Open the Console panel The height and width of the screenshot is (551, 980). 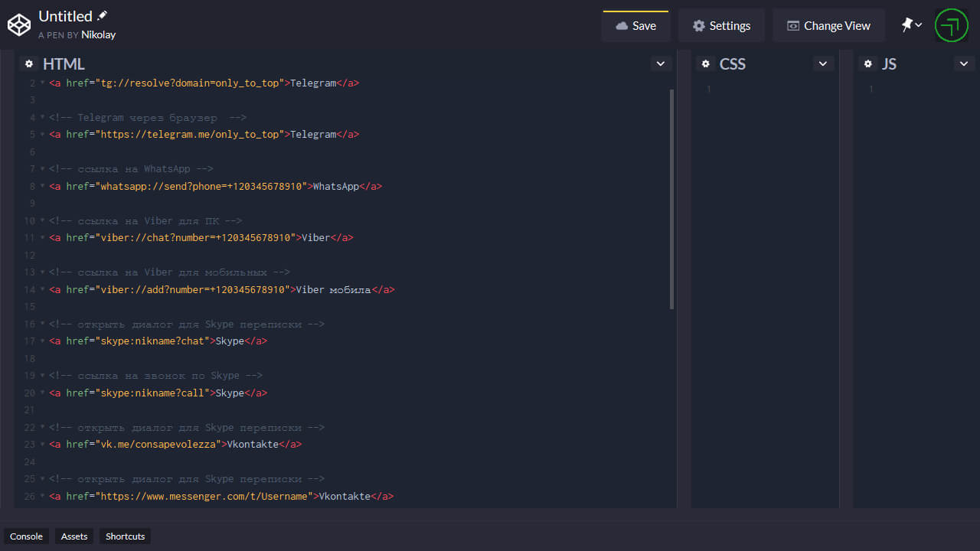pyautogui.click(x=26, y=536)
